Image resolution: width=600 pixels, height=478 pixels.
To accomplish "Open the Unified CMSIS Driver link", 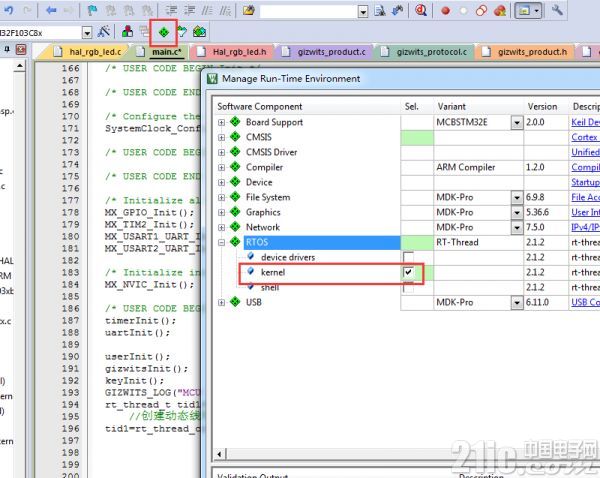I will coord(585,152).
